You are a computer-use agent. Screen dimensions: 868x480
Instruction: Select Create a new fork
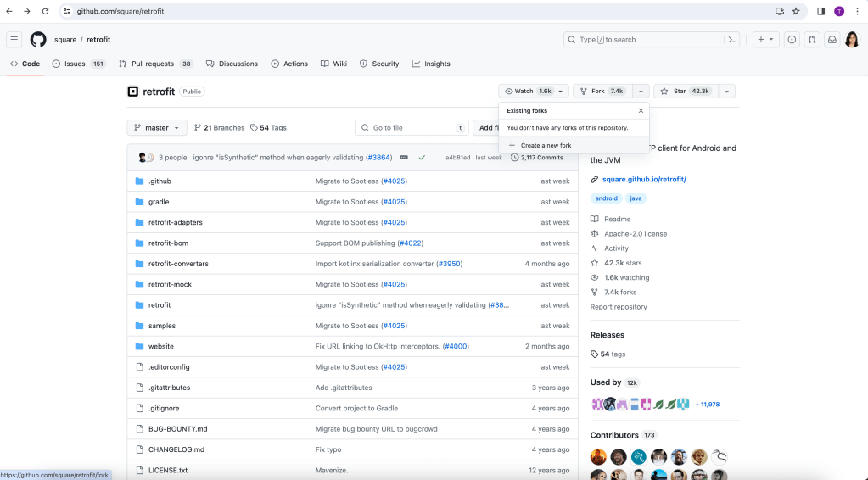click(x=546, y=145)
